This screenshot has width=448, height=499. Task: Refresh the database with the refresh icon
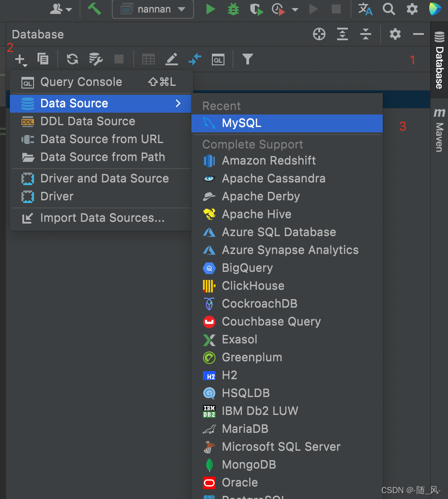coord(72,59)
